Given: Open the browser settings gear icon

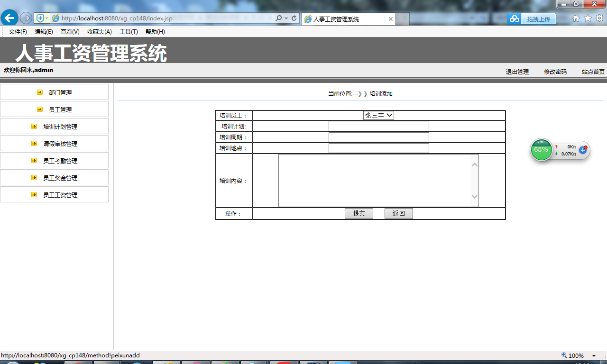Looking at the screenshot, I should tap(599, 18).
